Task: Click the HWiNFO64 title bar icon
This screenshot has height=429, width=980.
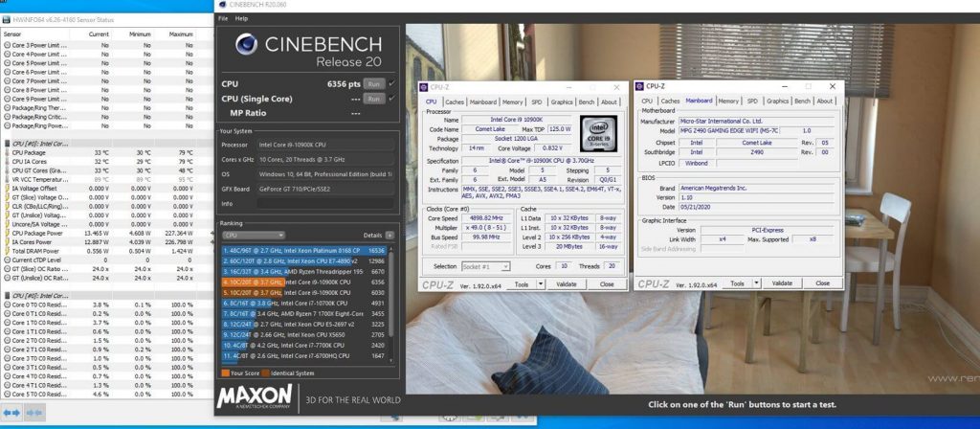Action: (x=7, y=20)
